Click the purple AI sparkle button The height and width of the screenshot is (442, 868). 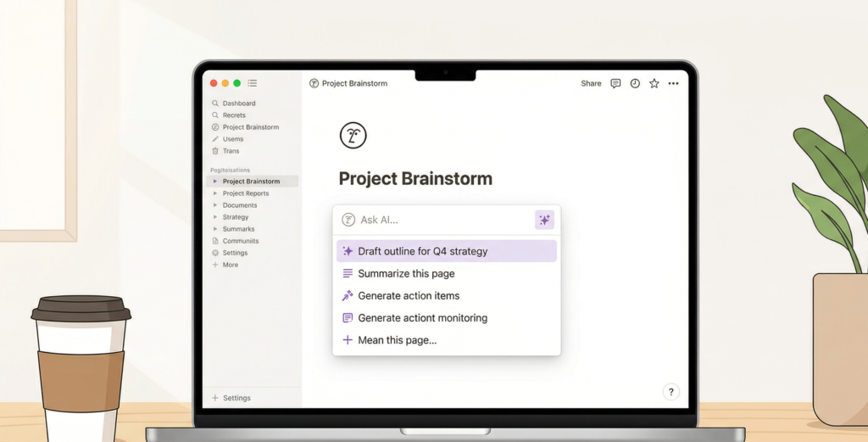pyautogui.click(x=544, y=220)
